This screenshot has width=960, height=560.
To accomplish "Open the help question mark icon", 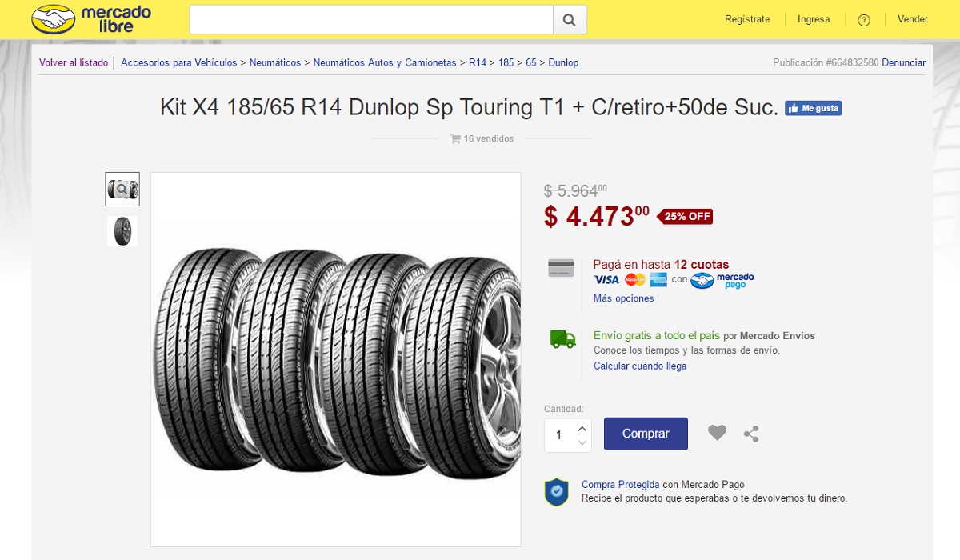I will 863,20.
